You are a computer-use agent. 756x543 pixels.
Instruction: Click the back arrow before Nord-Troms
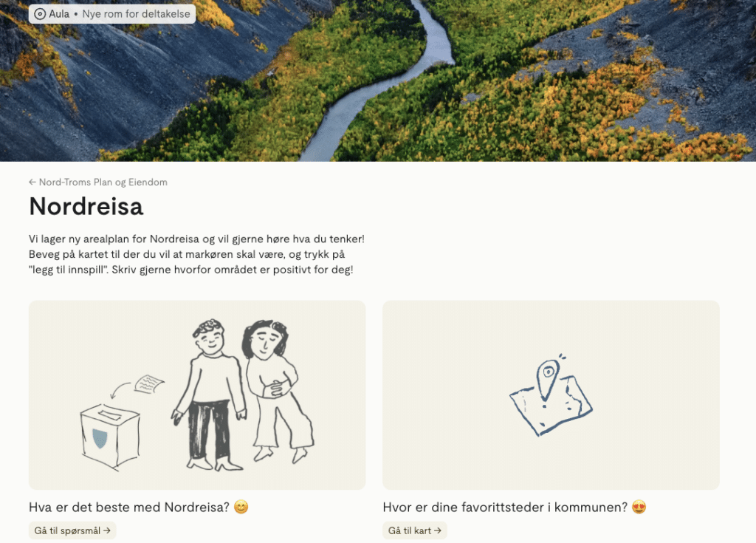[x=32, y=182]
